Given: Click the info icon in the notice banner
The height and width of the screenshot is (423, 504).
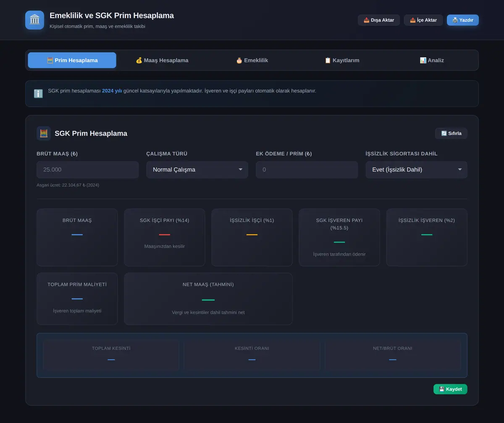Looking at the screenshot, I should (x=38, y=94).
